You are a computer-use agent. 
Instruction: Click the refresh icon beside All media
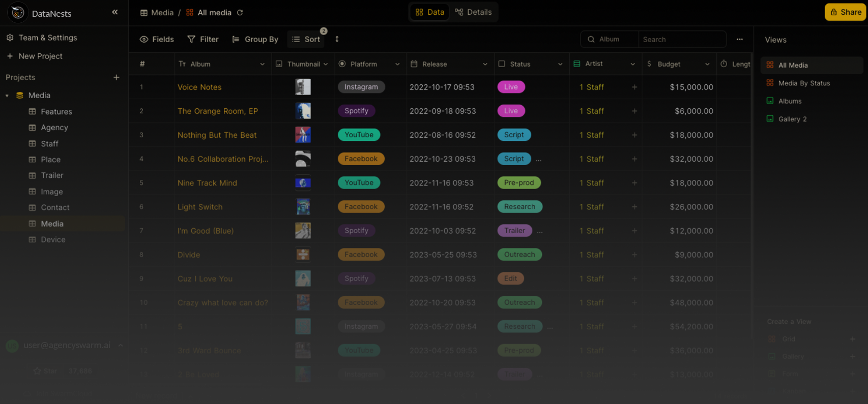coord(240,13)
